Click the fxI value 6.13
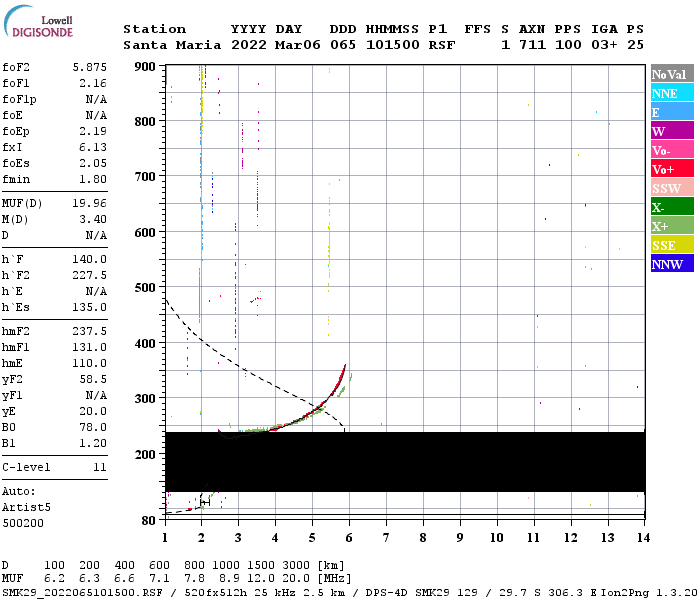700x600 pixels. (93, 147)
